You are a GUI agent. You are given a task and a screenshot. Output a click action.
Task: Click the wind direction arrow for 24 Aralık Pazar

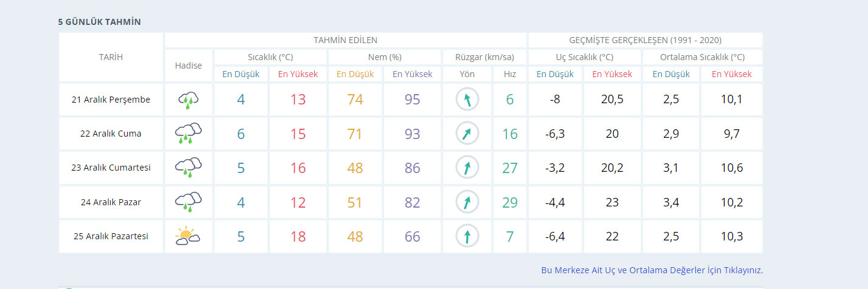[x=467, y=202]
